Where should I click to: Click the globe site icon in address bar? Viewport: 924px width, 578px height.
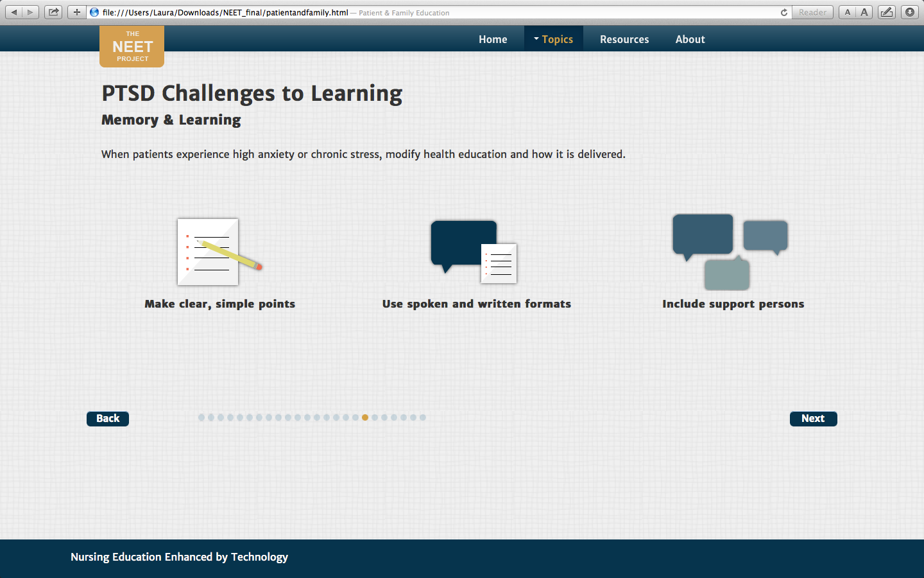coord(94,12)
